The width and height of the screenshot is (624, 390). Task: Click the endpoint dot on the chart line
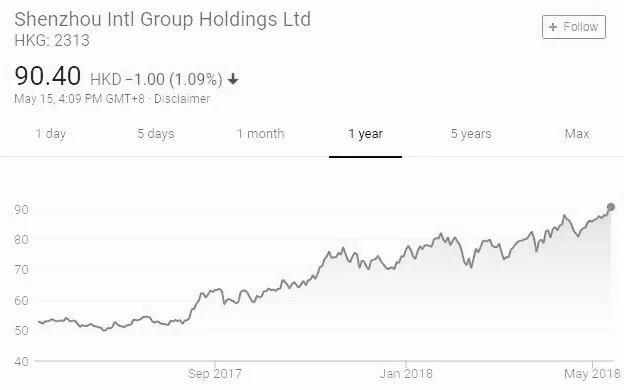click(x=611, y=207)
